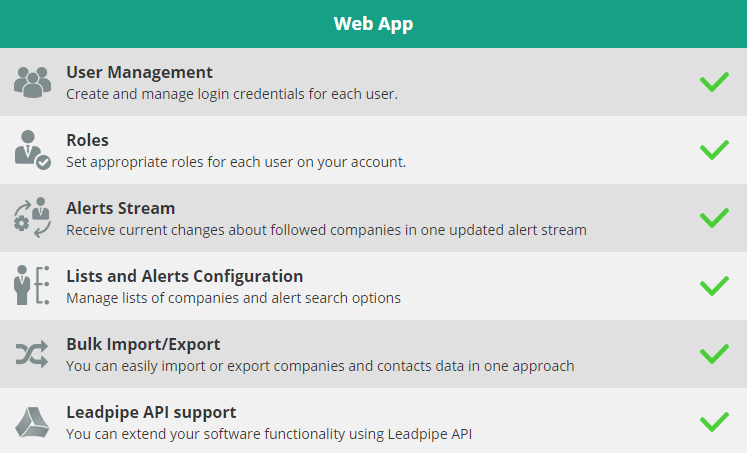Select the Alerts Stream heading

121,208
